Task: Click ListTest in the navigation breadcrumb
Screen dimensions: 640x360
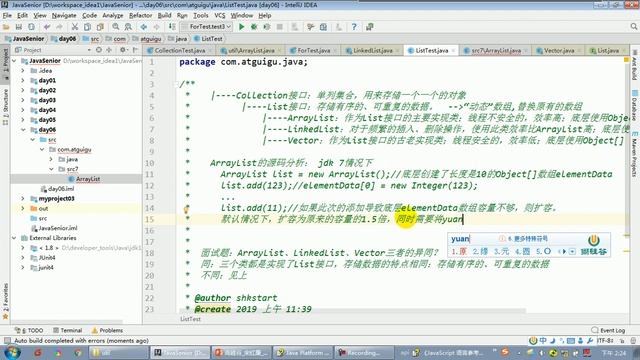Action: click(208, 39)
